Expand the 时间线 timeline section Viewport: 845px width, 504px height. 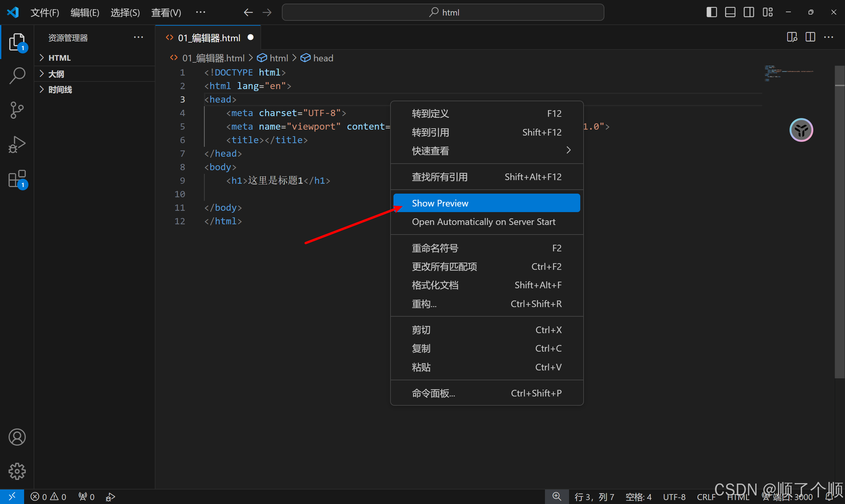[94, 89]
